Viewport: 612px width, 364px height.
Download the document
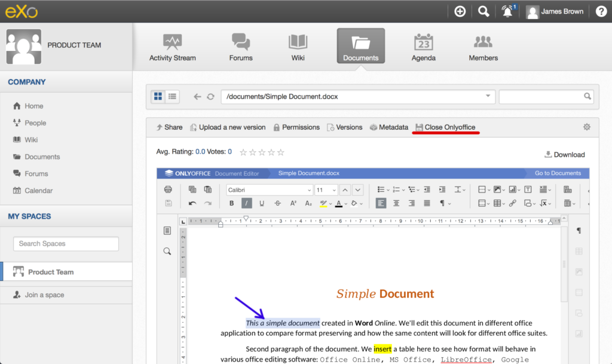pyautogui.click(x=565, y=154)
